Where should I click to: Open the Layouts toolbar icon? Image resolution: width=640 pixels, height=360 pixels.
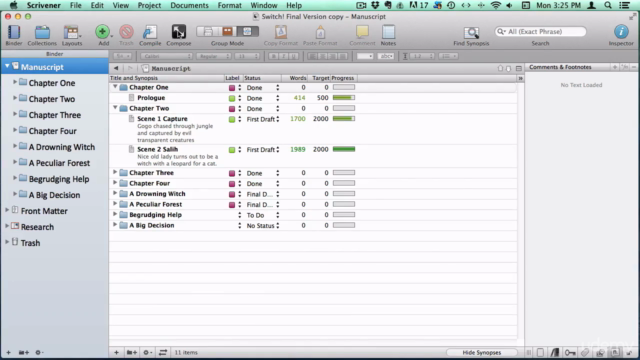point(71,33)
